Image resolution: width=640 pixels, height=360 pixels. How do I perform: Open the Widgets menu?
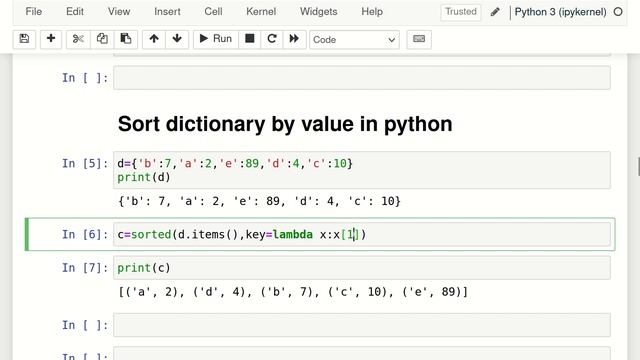pos(318,11)
